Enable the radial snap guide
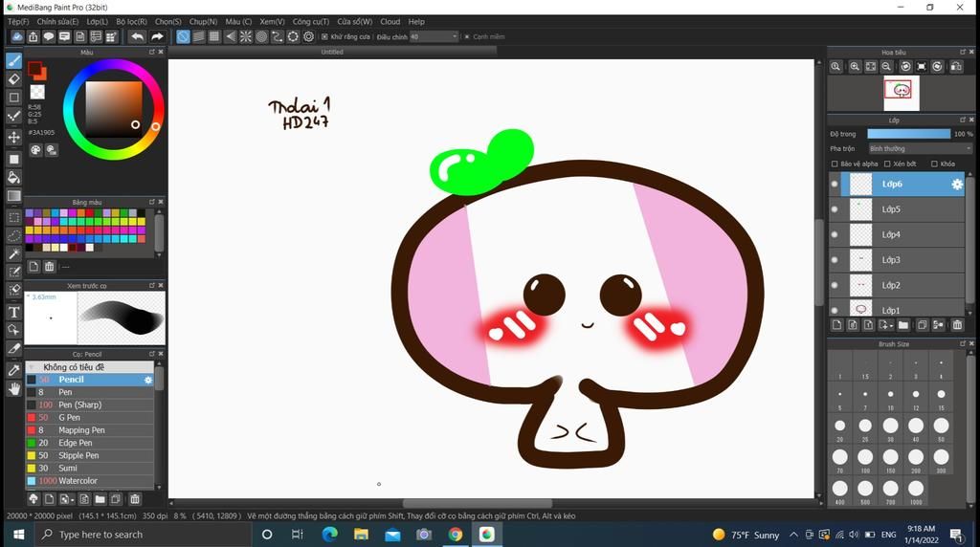980x547 pixels. pyautogui.click(x=246, y=37)
